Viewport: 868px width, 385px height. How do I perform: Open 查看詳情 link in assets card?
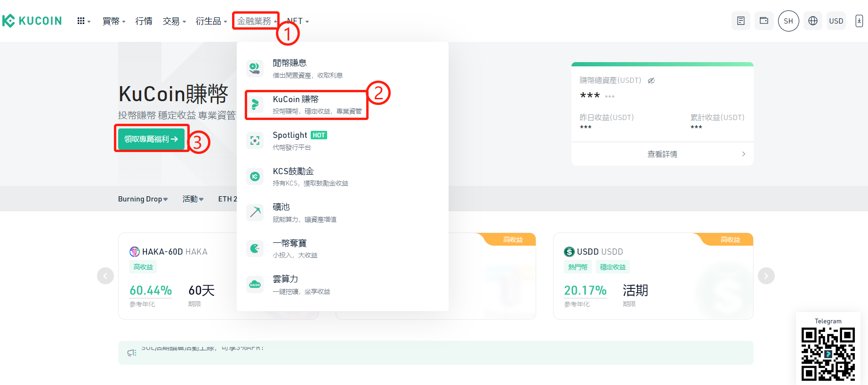coord(662,154)
